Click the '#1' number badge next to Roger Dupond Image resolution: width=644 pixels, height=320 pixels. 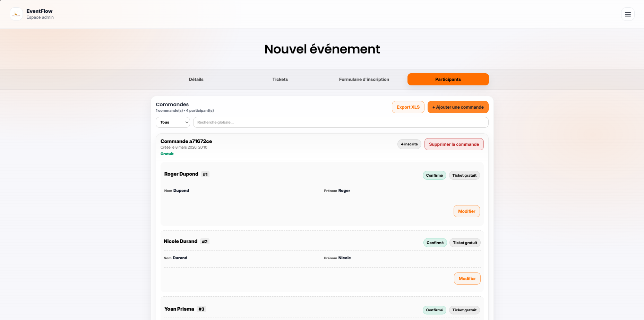(205, 174)
